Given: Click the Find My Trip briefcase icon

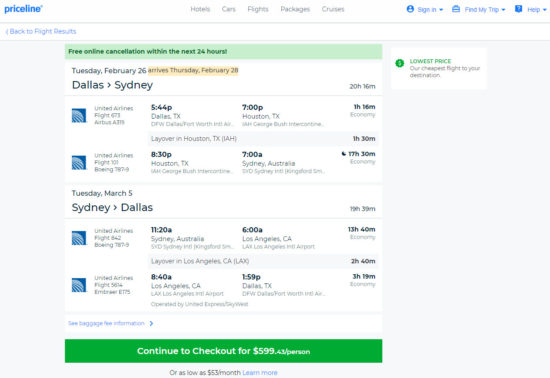Looking at the screenshot, I should point(456,9).
